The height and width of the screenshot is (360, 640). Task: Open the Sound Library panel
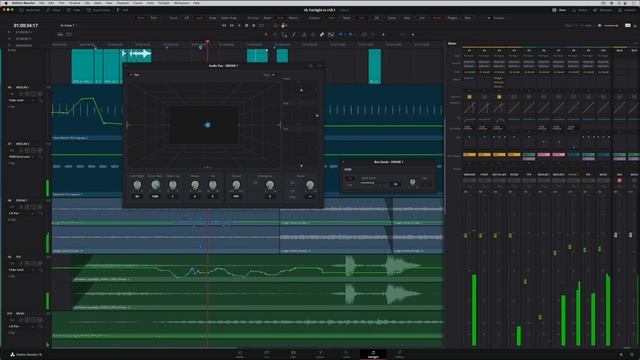pos(100,10)
